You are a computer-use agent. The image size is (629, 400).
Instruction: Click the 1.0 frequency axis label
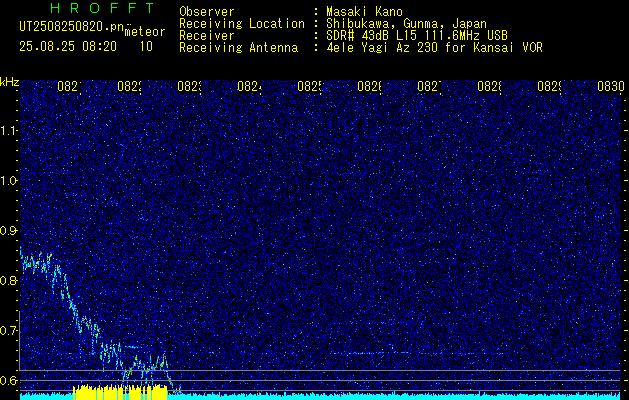coord(9,181)
